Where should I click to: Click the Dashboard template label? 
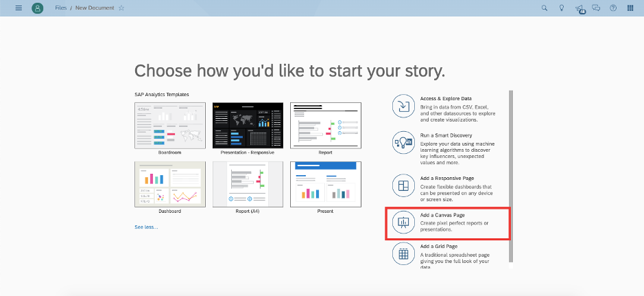tap(169, 212)
